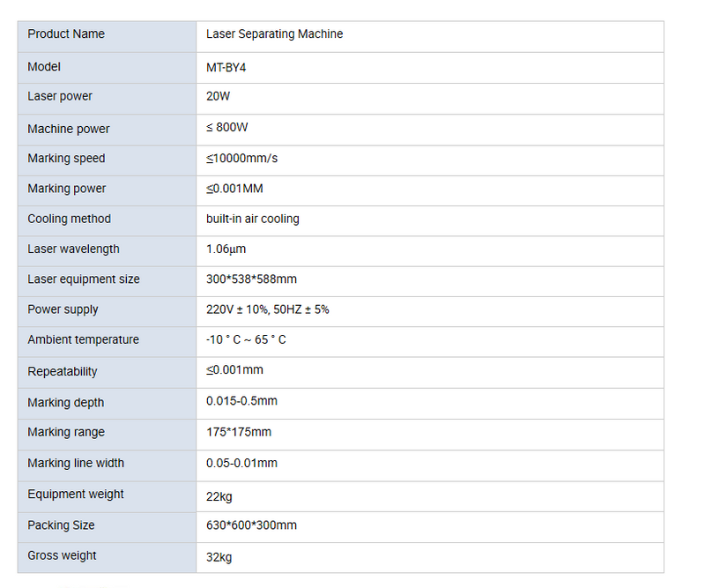
Task: Click the Marking speed label
Action: point(66,159)
